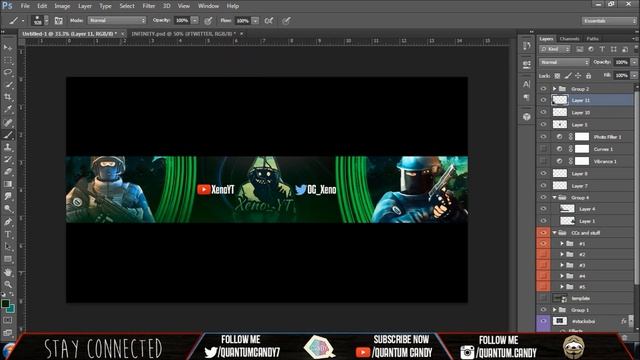640x360 pixels.
Task: Hide the Photo Filter 1 layer
Action: [543, 137]
